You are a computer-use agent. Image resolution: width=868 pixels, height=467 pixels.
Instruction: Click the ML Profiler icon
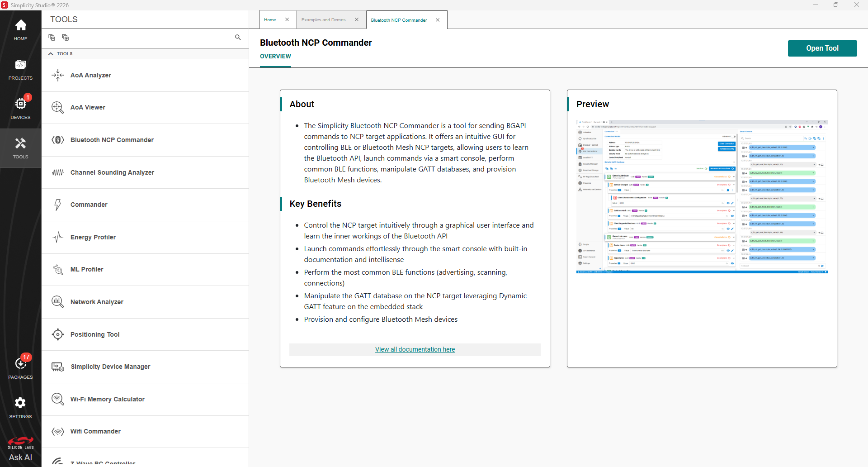point(58,269)
